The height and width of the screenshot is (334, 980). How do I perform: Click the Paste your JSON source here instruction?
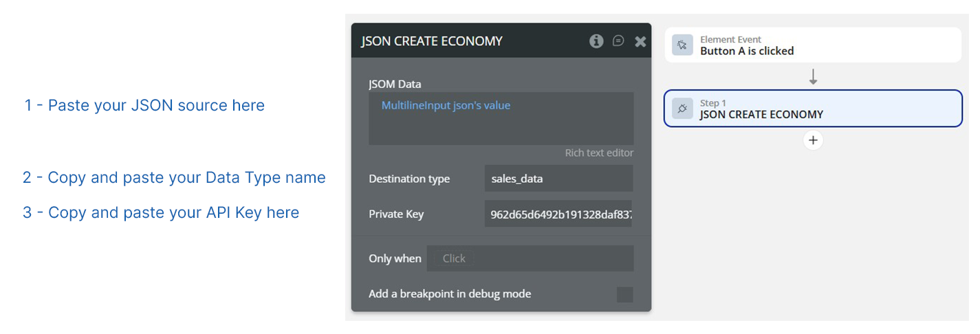pos(144,106)
